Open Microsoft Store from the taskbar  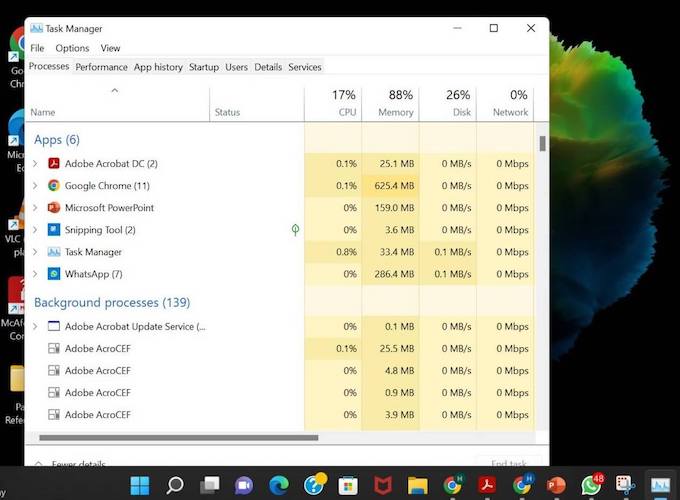click(348, 485)
